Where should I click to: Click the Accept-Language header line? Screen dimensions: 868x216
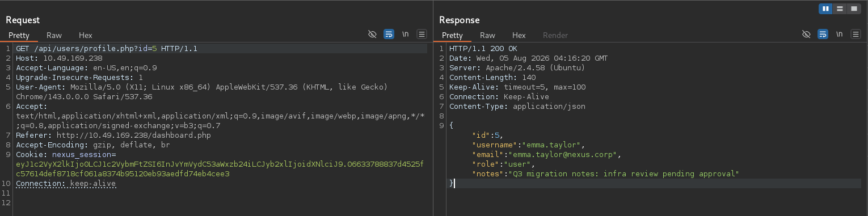[x=86, y=67]
